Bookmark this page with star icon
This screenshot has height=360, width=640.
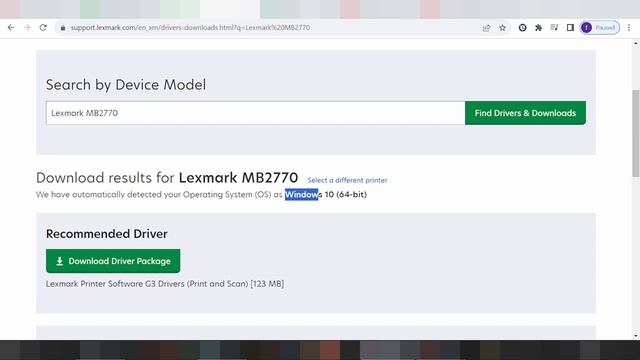tap(502, 28)
